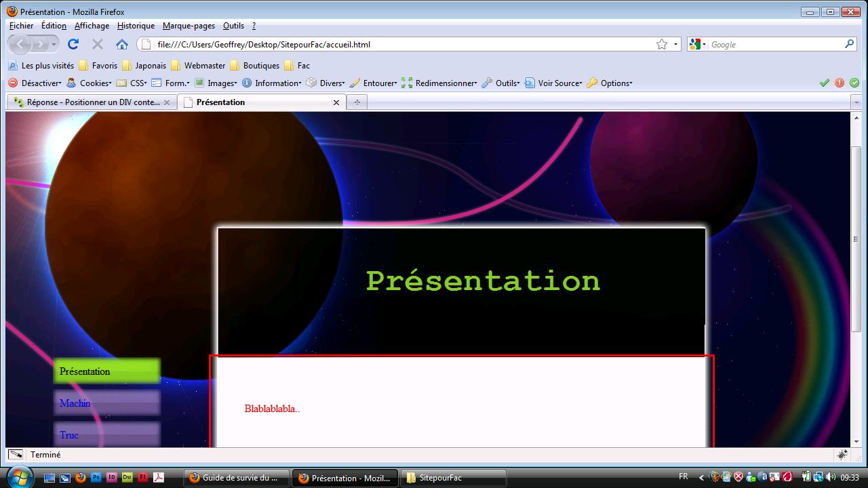This screenshot has height=488, width=868.
Task: Click the Présentation green menu link
Action: click(107, 371)
